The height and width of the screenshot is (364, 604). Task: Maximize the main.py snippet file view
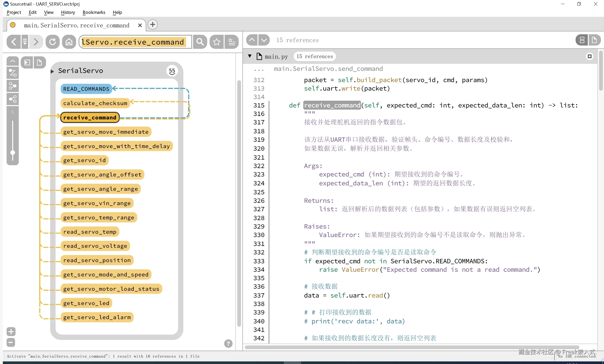[589, 56]
